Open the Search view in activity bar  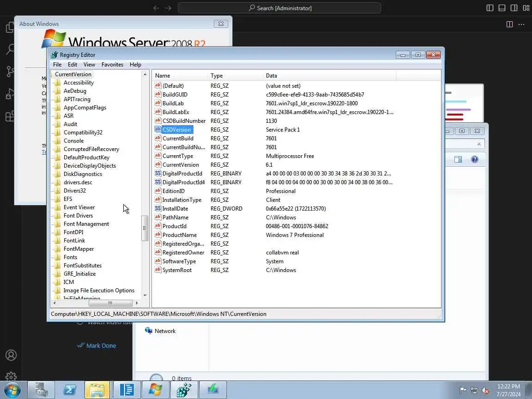tap(10, 49)
